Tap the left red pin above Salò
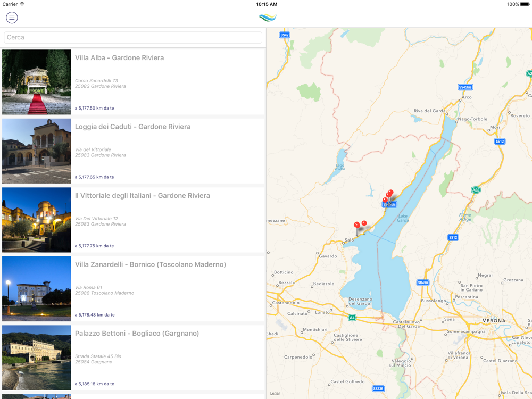This screenshot has height=399, width=532. 356,225
